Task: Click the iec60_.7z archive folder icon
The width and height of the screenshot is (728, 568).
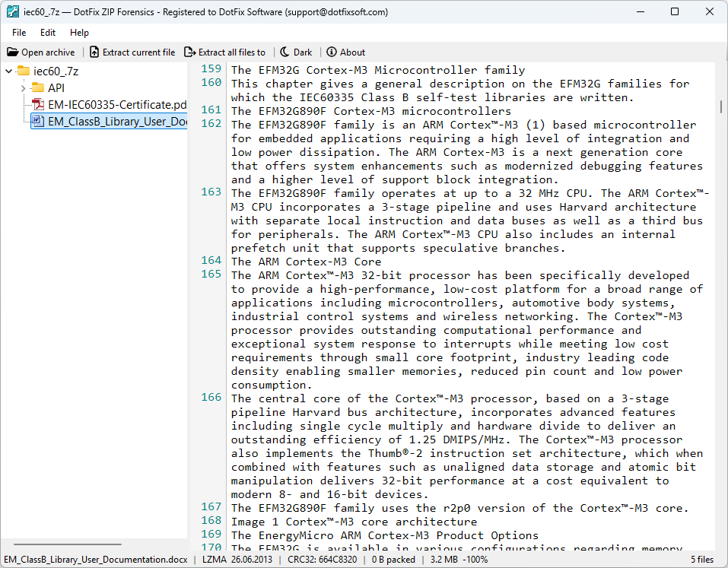Action: point(24,71)
